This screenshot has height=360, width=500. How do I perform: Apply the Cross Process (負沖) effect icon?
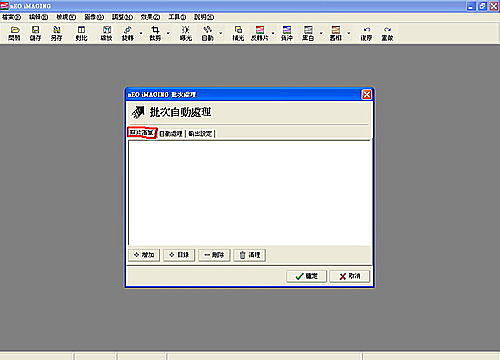(x=287, y=33)
